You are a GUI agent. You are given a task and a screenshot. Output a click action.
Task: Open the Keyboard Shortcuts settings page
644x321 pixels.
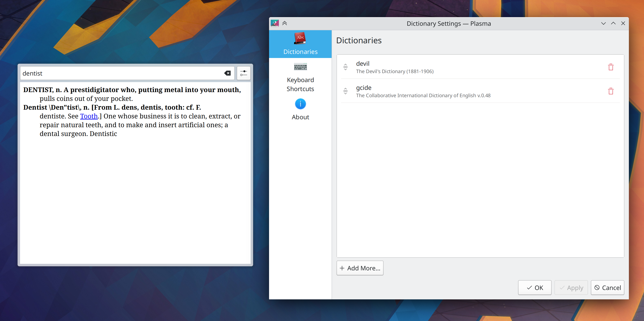(x=300, y=84)
